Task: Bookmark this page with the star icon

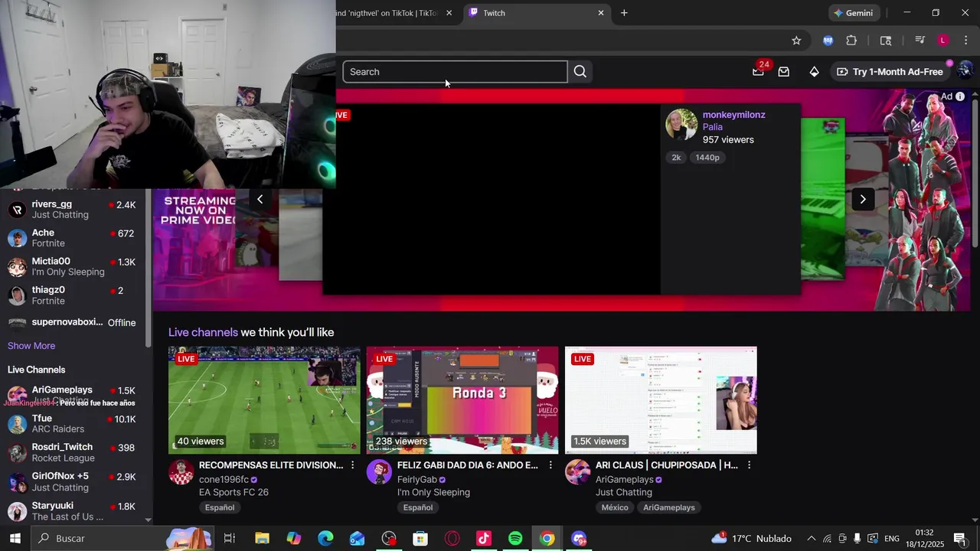Action: click(x=796, y=41)
